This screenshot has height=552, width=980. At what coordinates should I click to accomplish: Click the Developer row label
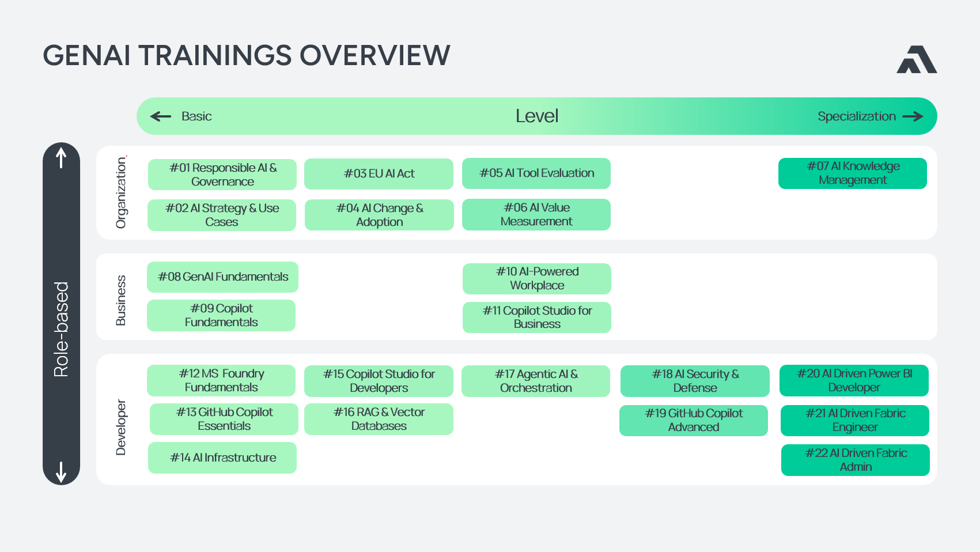pyautogui.click(x=121, y=428)
